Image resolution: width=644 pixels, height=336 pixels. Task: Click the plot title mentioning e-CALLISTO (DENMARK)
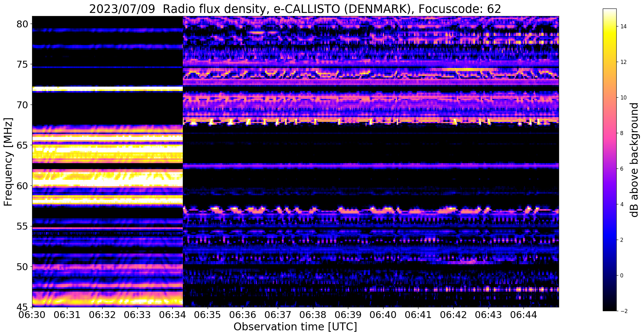295,9
